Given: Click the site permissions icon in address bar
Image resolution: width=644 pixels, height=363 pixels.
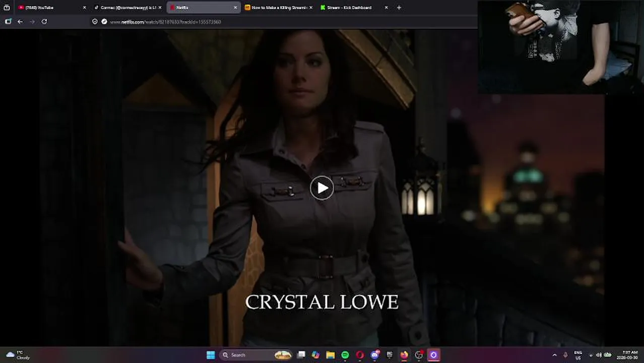Looking at the screenshot, I should (x=104, y=22).
